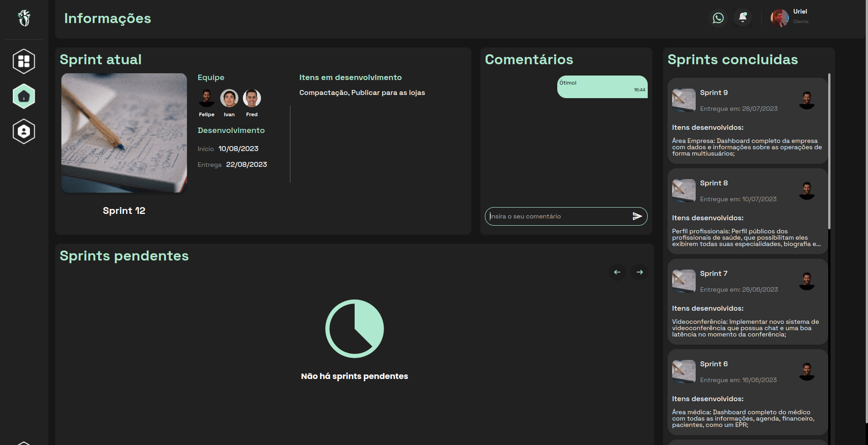Click 'Entregue em: 16/06/2023' text

(739, 380)
